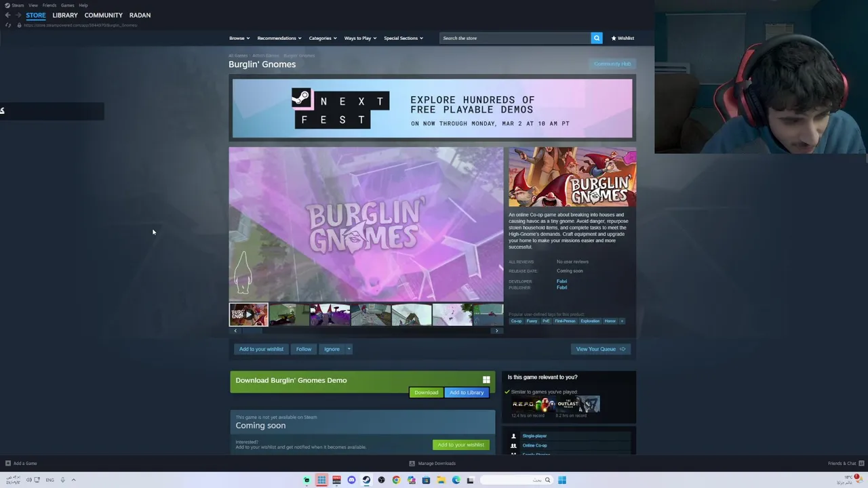This screenshot has width=868, height=488.
Task: Play the Burglin' Gnomes trailer video
Action: (366, 224)
